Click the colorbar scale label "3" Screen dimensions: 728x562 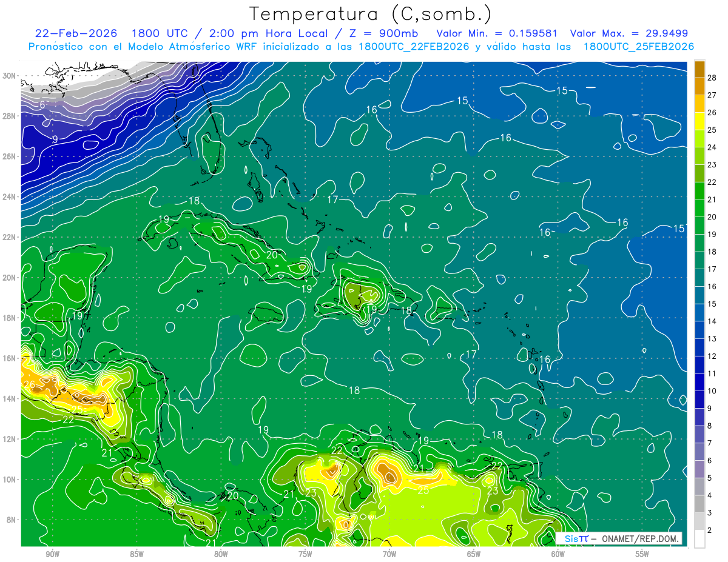pos(710,513)
